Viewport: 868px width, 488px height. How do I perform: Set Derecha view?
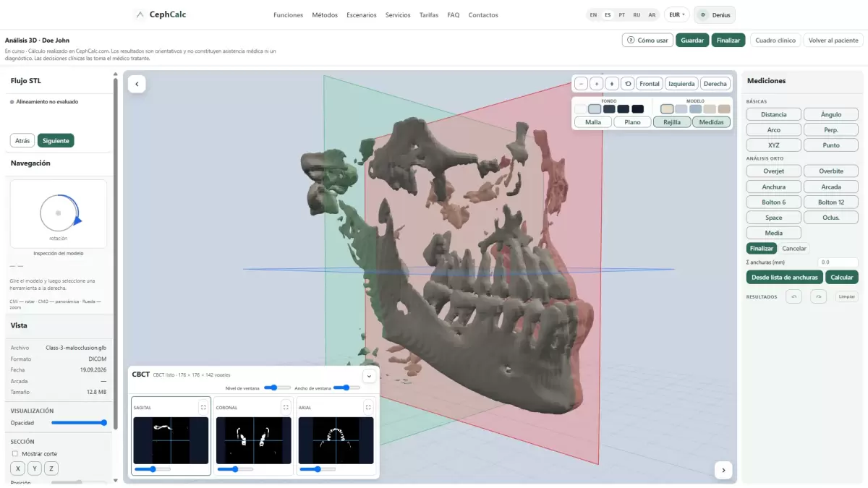coord(715,84)
